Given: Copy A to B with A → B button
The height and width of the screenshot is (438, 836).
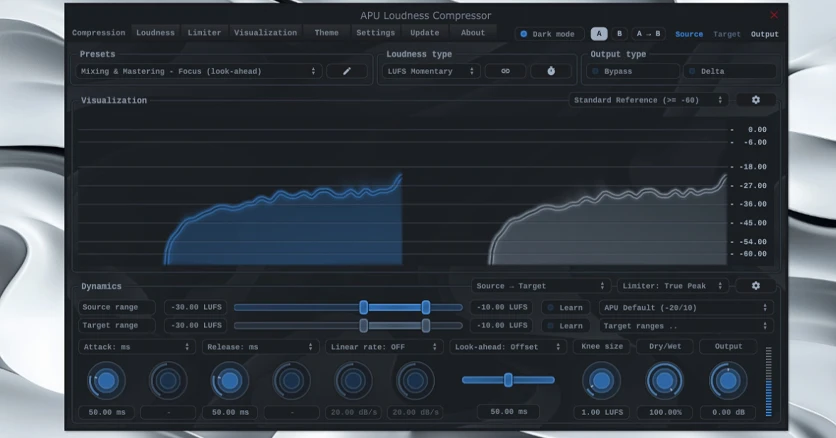Looking at the screenshot, I should [x=648, y=34].
